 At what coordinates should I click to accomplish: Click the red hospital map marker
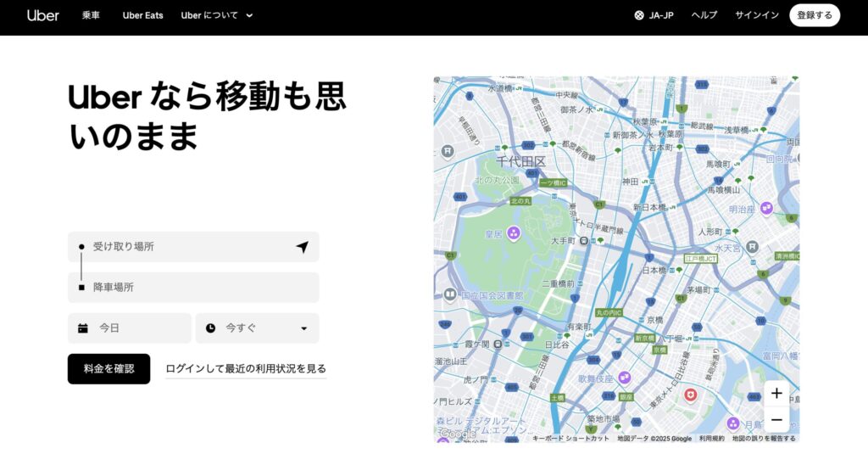690,395
